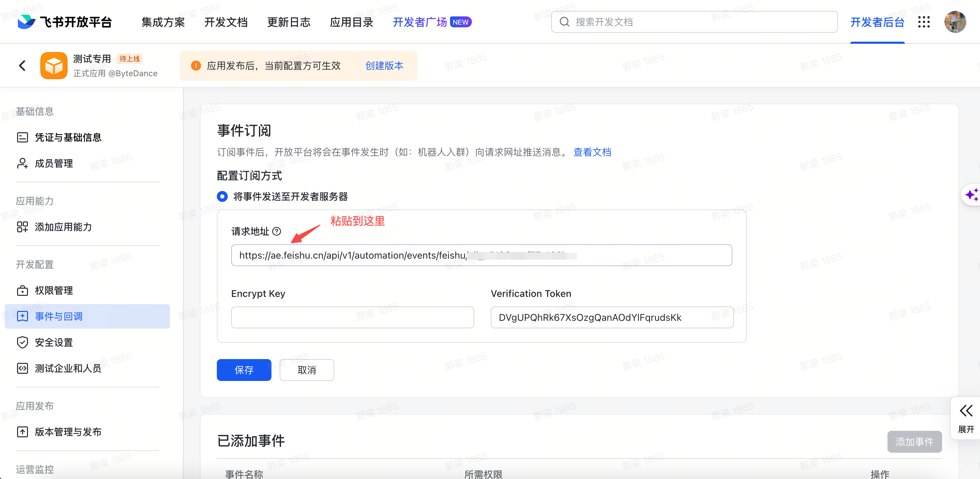Click the 事件名称 column header
Viewport: 980px width, 479px height.
(244, 474)
